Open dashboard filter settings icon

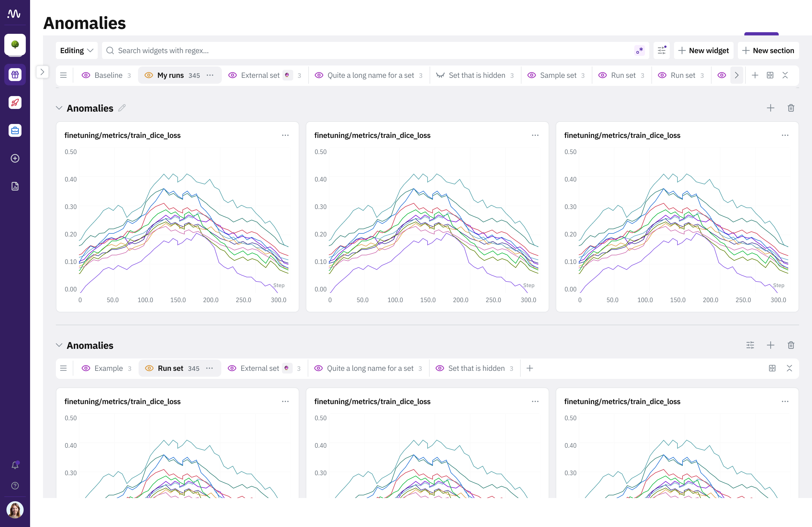click(x=662, y=50)
